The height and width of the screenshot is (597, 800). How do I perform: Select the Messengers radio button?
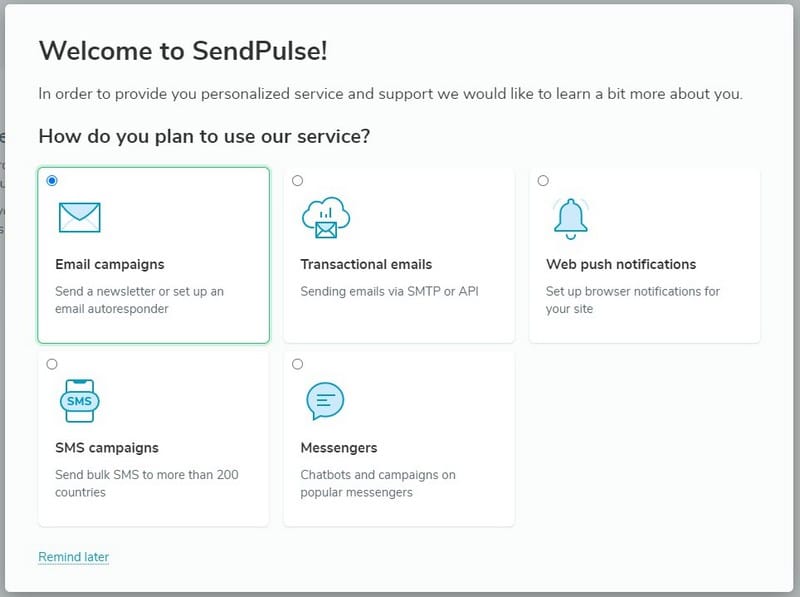coord(297,364)
